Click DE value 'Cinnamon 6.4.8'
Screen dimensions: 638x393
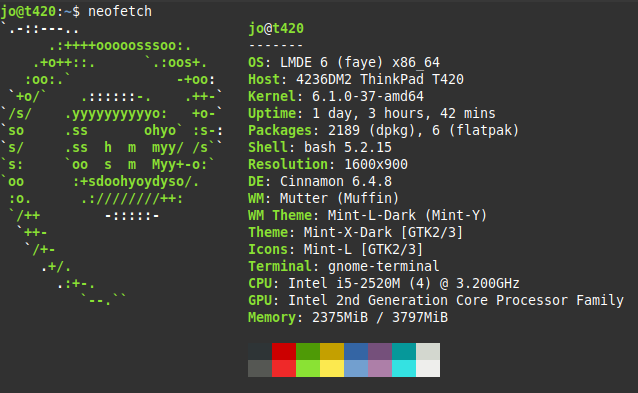[336, 181]
